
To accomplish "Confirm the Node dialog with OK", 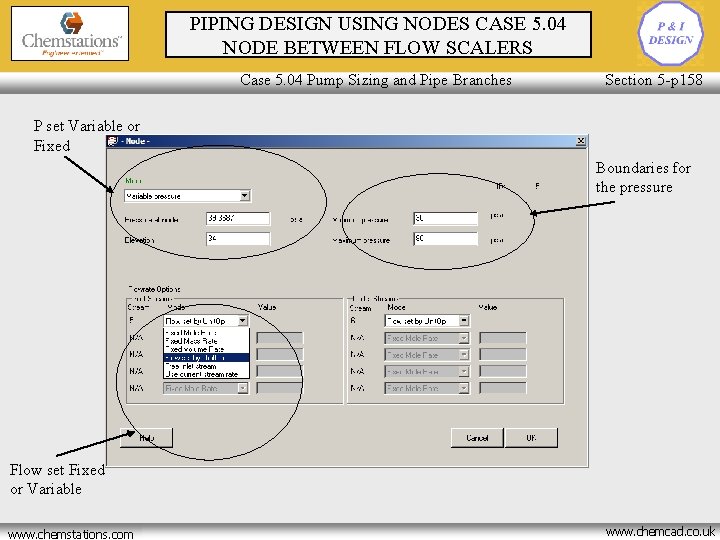I will point(531,438).
